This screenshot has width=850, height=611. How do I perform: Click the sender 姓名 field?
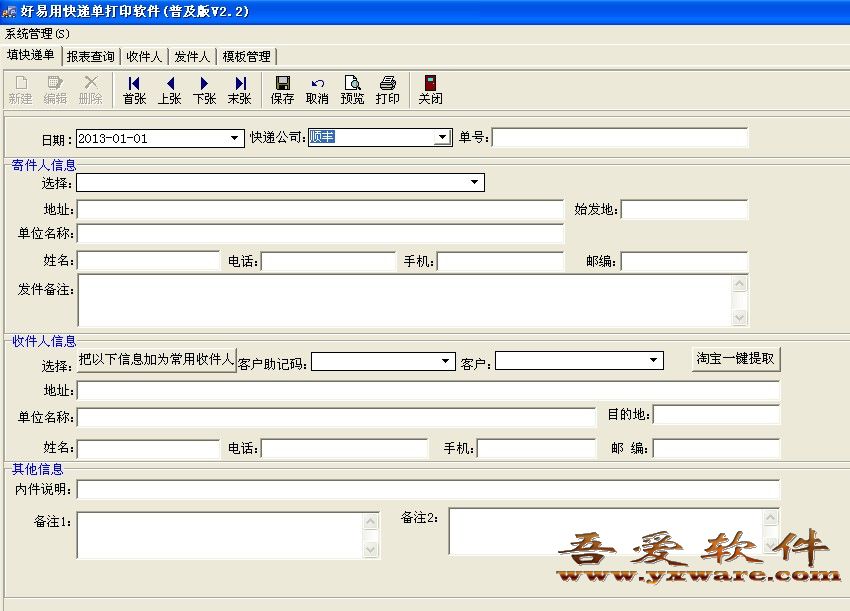[x=149, y=261]
